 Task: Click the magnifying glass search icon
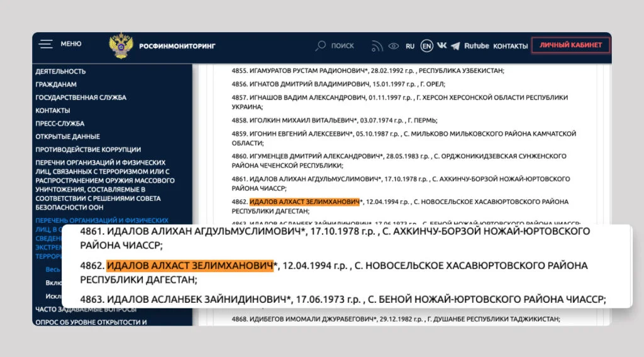321,45
